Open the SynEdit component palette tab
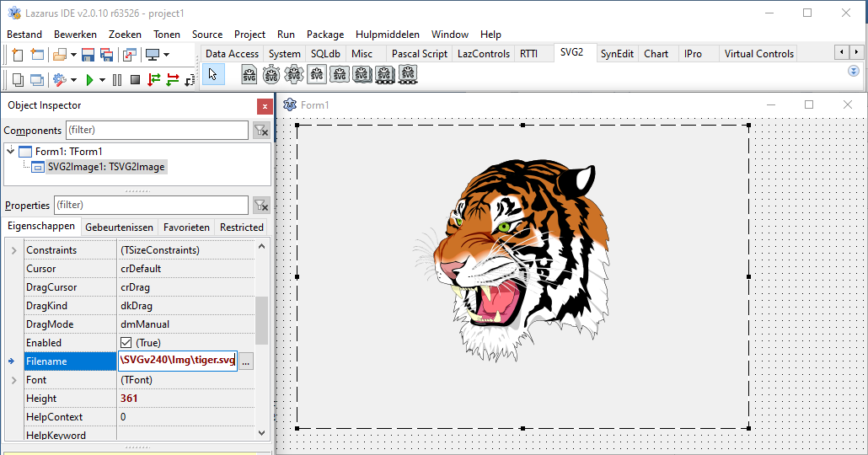The image size is (868, 455). click(617, 54)
